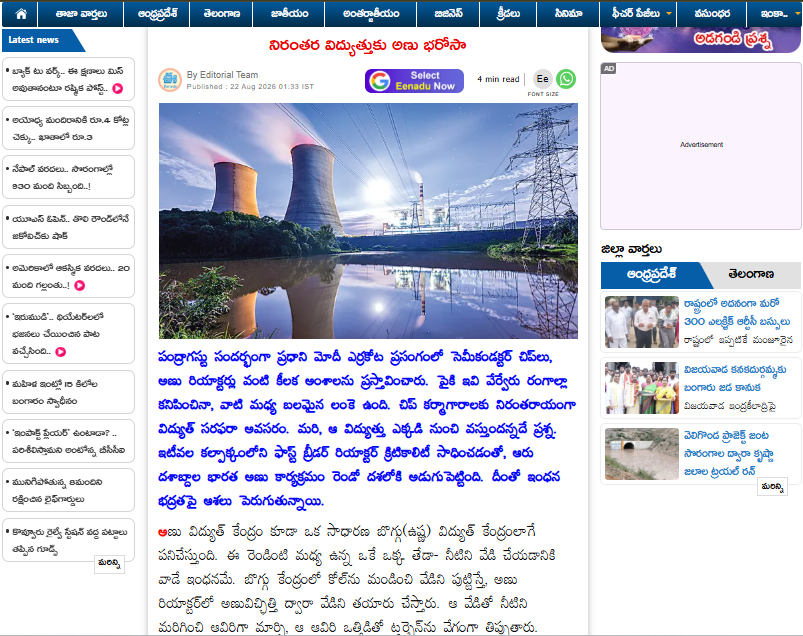Screen dimensions: 803x636
Task: Open బిజినెస్ news section
Action: pos(448,14)
